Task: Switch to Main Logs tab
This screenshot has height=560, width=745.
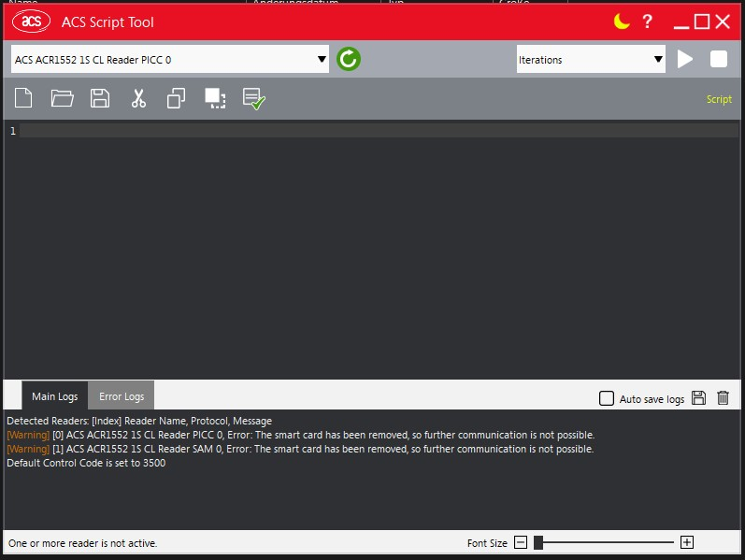Action: (54, 396)
